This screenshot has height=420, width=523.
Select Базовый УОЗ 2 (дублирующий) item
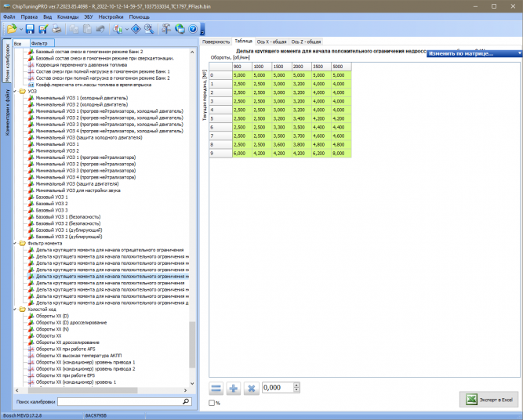coord(69,237)
